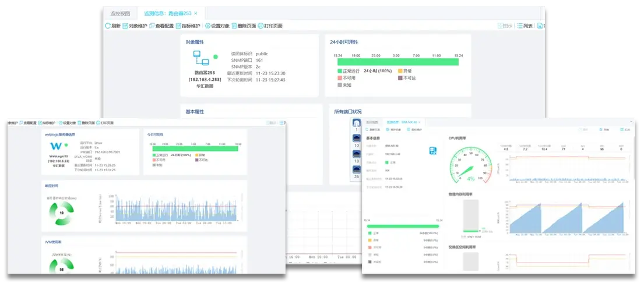Click physical memory usage vertical bar
The height and width of the screenshot is (283, 644).
coord(471,216)
